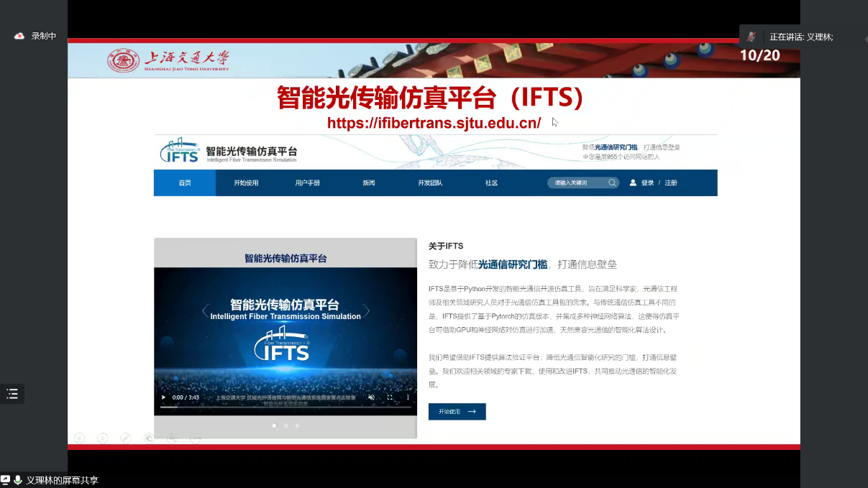868x488 pixels.
Task: Select the first carousel dot indicator
Action: (274, 425)
